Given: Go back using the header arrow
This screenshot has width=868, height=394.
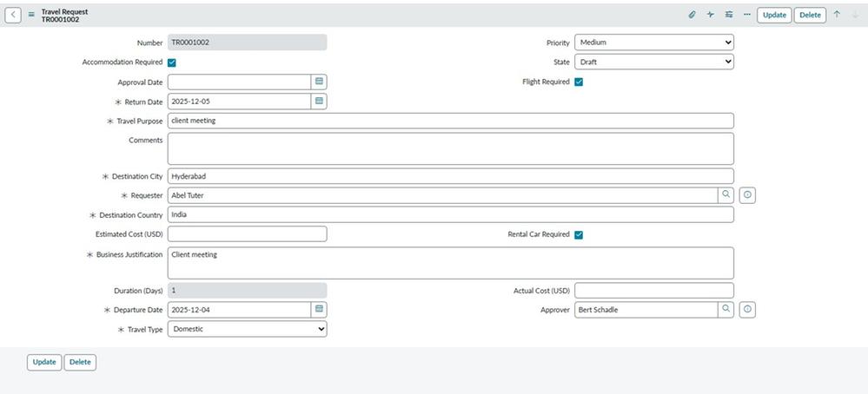Looking at the screenshot, I should tap(14, 15).
